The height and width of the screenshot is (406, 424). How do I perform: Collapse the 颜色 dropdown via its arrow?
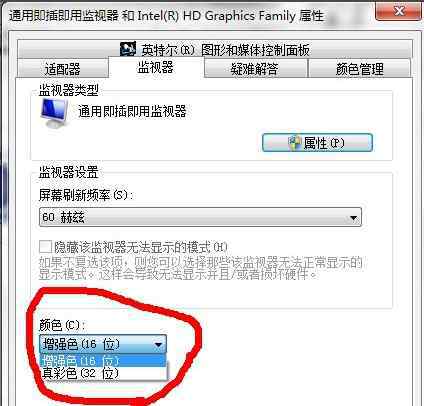[x=158, y=345]
